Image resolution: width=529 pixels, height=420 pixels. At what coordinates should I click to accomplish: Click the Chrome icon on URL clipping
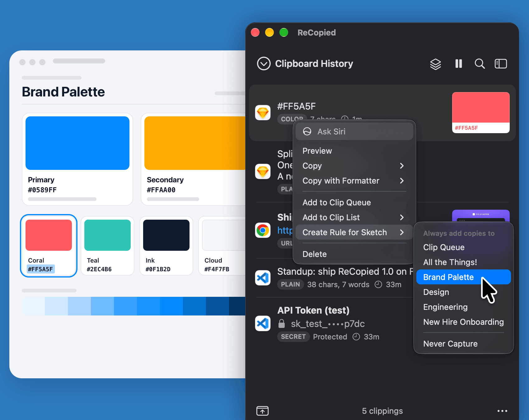263,230
